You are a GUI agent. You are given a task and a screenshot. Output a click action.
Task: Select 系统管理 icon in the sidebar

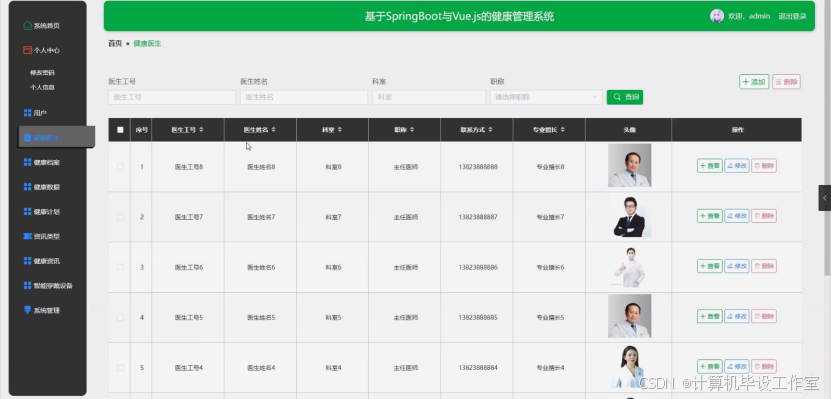coord(28,310)
